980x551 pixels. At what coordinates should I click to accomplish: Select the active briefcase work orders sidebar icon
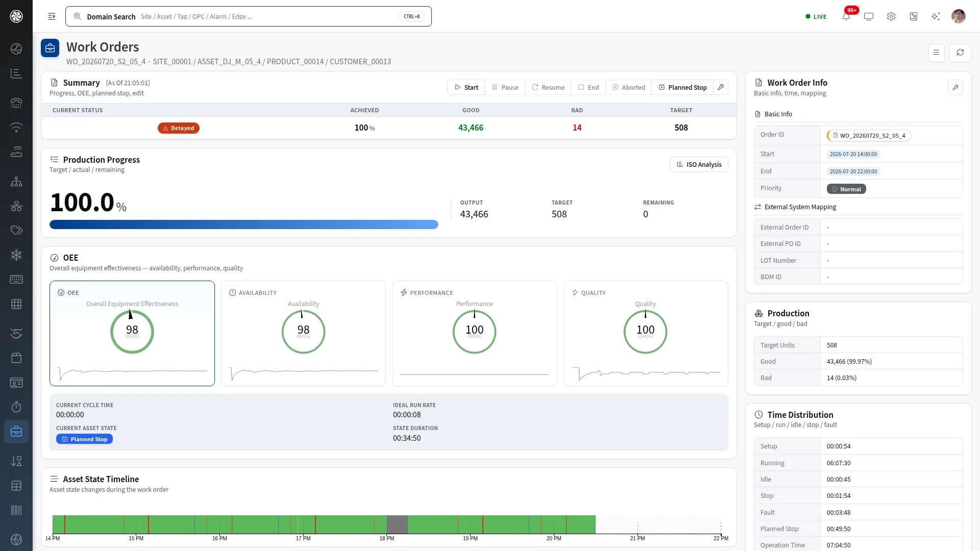point(16,432)
